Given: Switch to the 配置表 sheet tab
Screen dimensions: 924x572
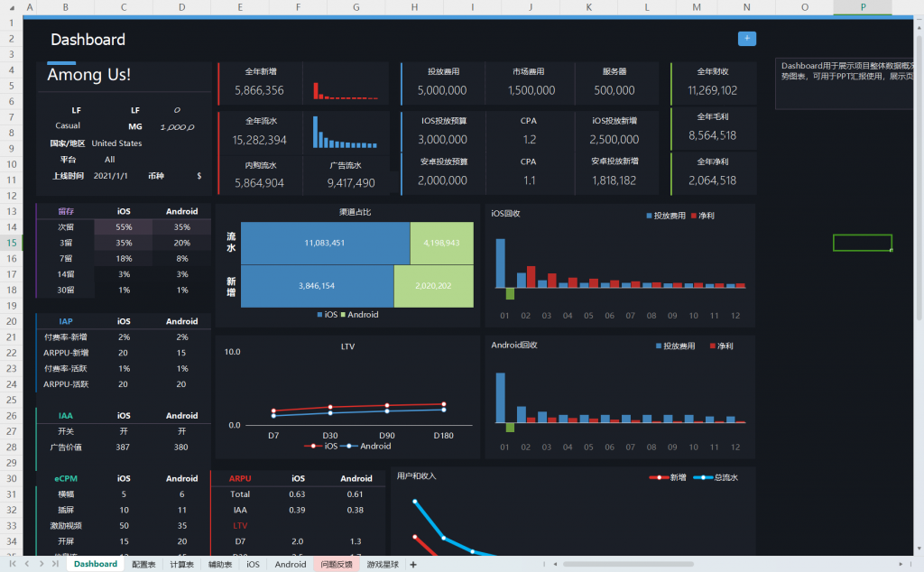Looking at the screenshot, I should tap(143, 565).
